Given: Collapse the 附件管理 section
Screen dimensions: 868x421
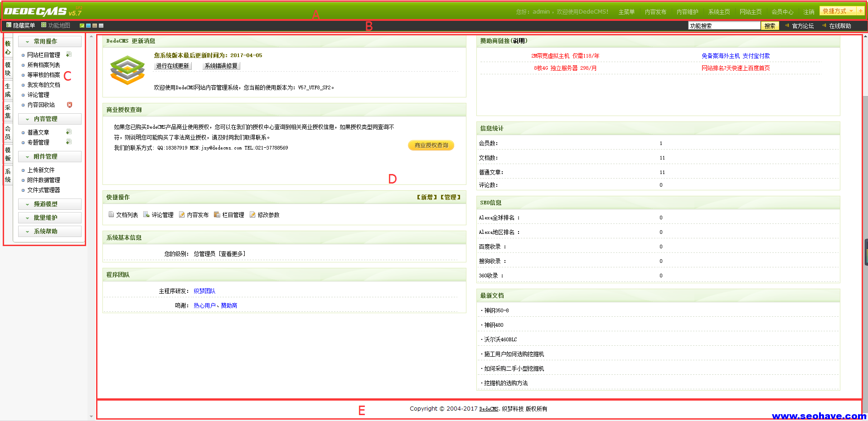Looking at the screenshot, I should 50,156.
